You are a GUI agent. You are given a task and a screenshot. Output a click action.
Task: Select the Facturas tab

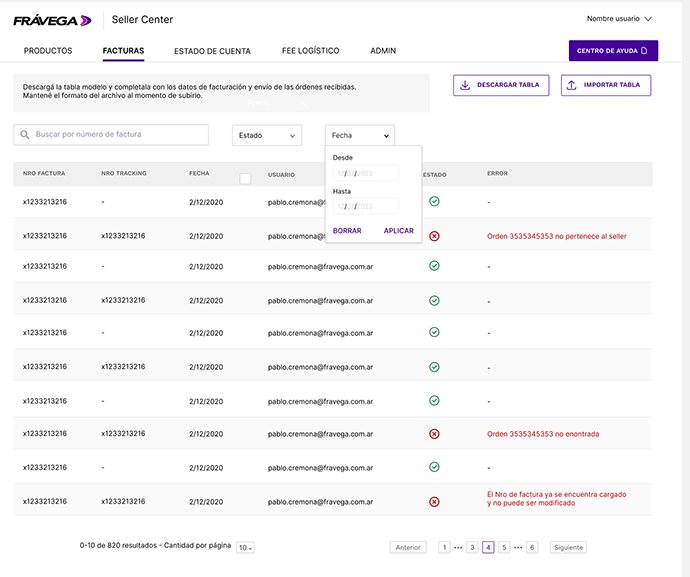click(123, 51)
